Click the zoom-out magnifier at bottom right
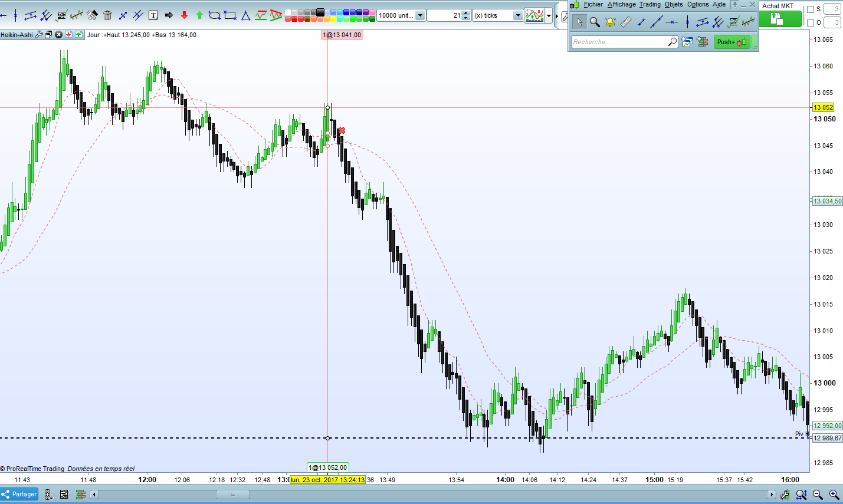Viewport: 843px width, 504px height. click(818, 495)
